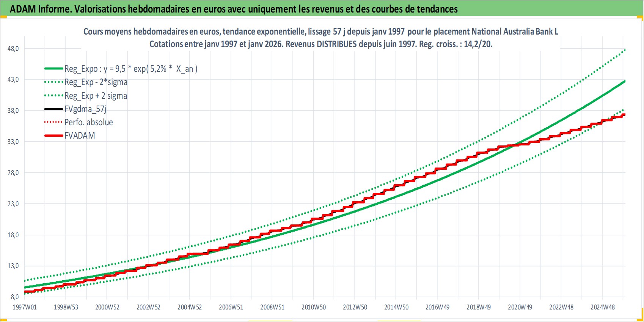Click the y-axis label 38,0
This screenshot has width=644, height=322.
[x=13, y=110]
